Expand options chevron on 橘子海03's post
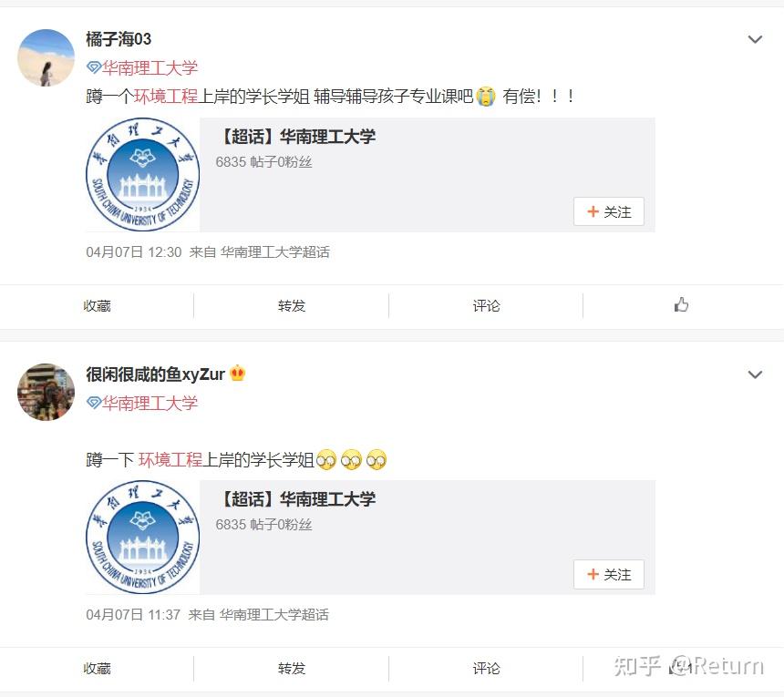This screenshot has height=697, width=784. (755, 39)
